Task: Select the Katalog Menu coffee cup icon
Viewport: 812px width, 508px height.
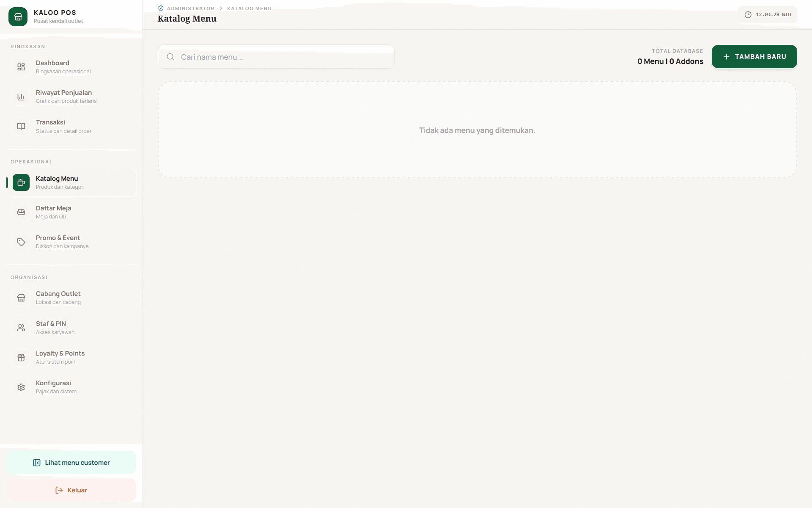Action: coord(21,182)
